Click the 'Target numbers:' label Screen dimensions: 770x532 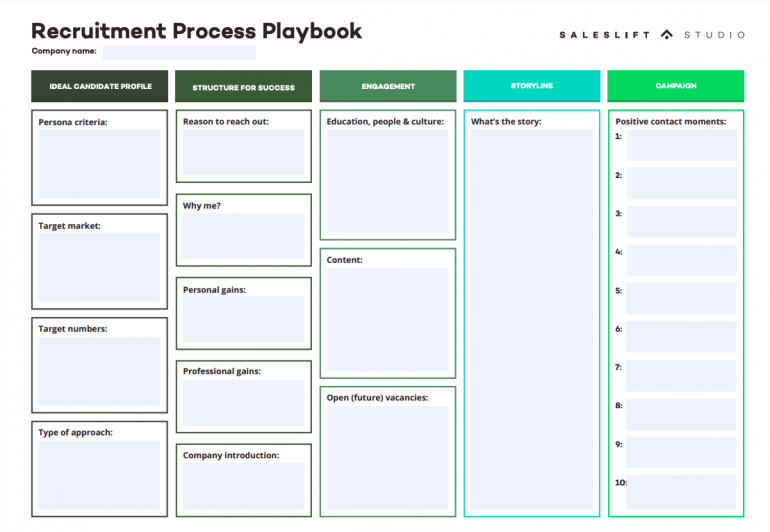coord(73,329)
